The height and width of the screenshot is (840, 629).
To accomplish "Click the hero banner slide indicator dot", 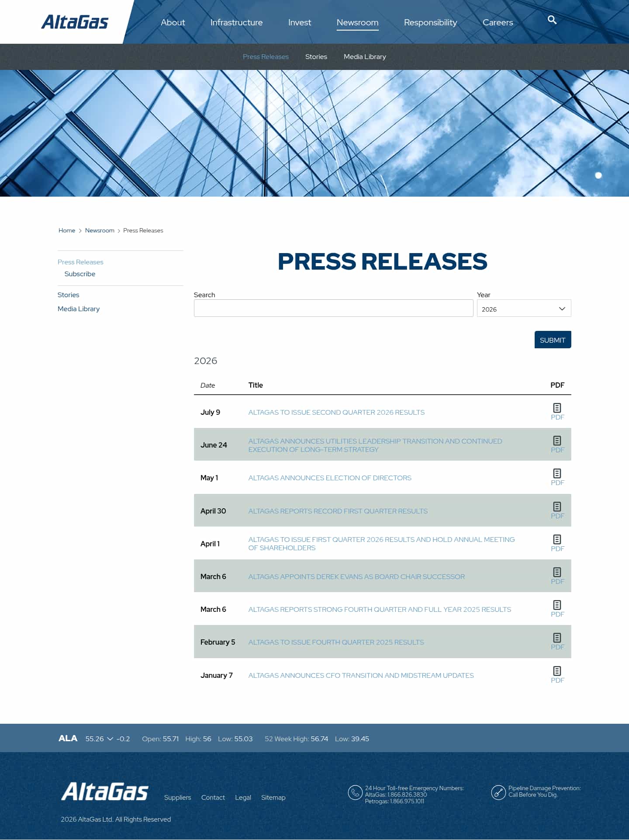I will 598,175.
